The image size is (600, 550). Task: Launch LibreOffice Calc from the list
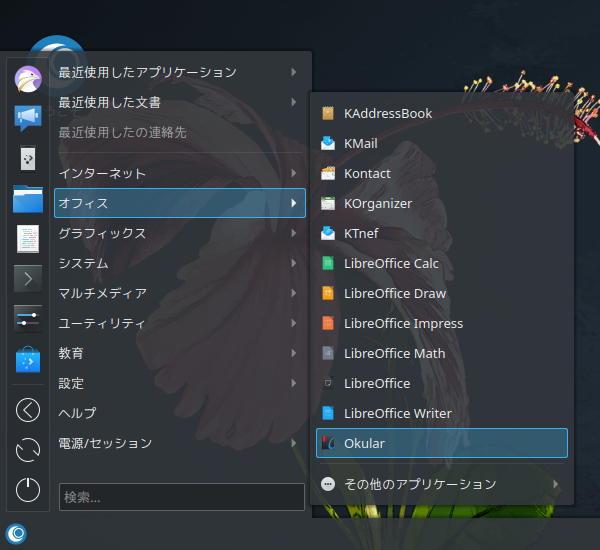tap(442, 263)
